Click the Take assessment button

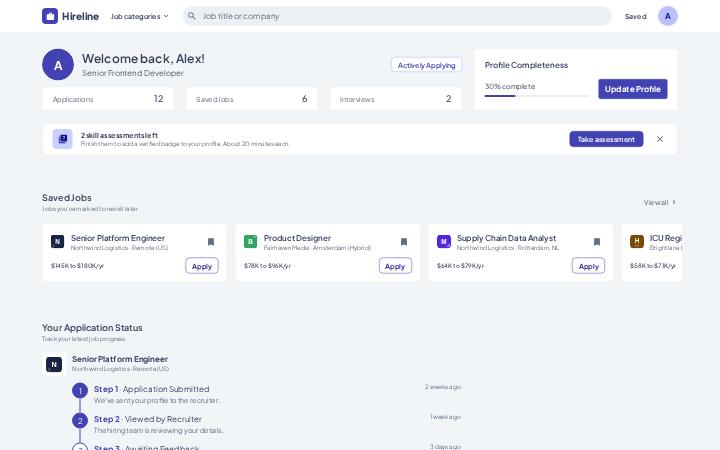(606, 139)
